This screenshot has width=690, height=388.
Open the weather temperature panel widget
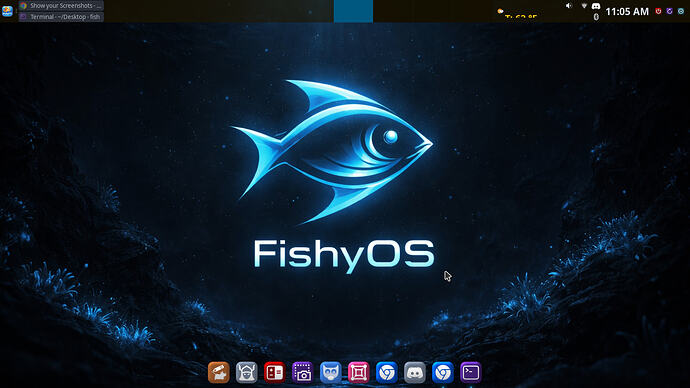pyautogui.click(x=517, y=14)
